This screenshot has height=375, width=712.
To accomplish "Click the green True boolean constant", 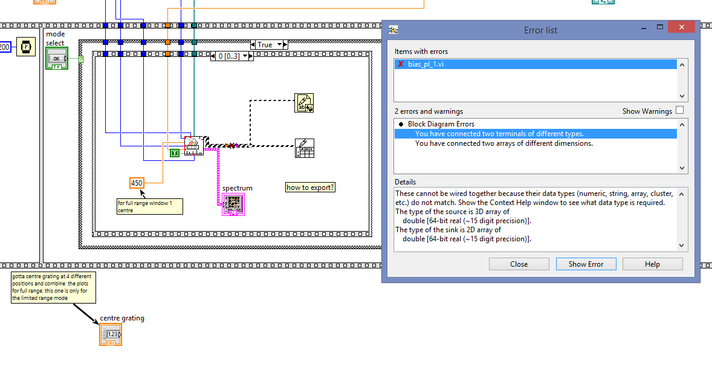I will (x=175, y=153).
